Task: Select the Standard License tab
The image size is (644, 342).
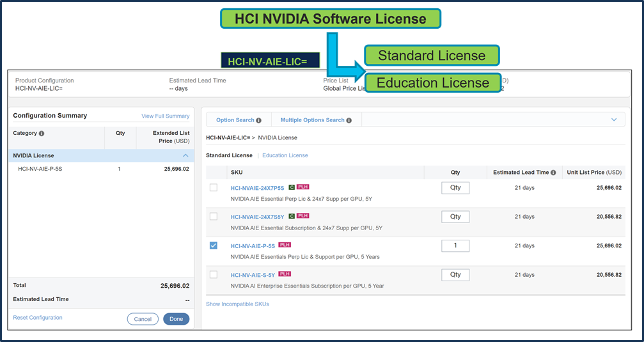Action: click(229, 155)
